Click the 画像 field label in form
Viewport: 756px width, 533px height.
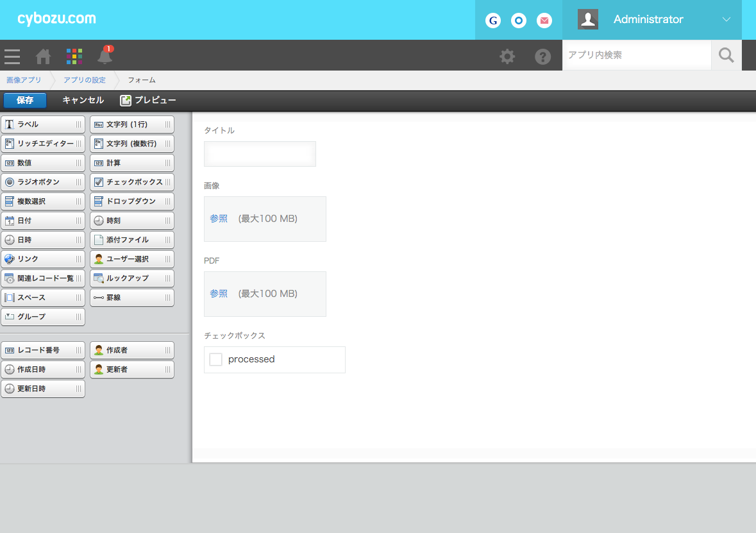(212, 186)
